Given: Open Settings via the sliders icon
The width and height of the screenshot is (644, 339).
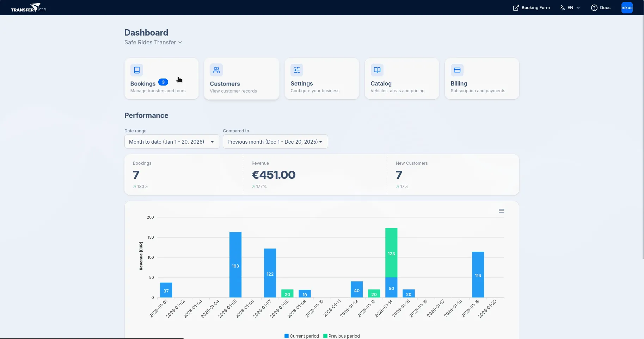Looking at the screenshot, I should (x=297, y=70).
